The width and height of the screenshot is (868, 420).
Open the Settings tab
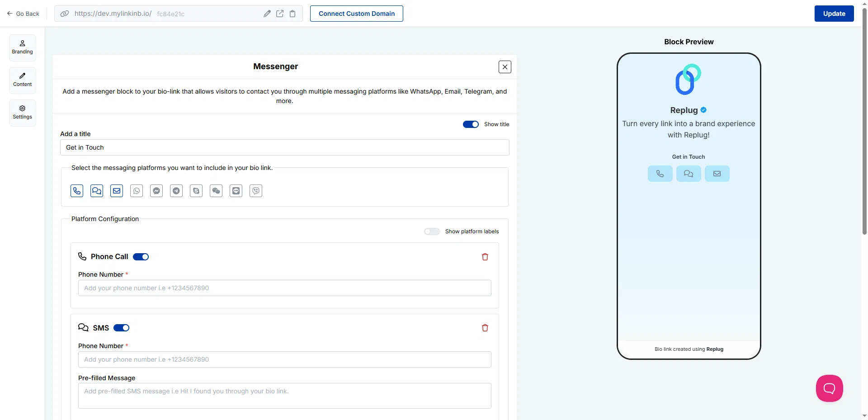point(23,113)
